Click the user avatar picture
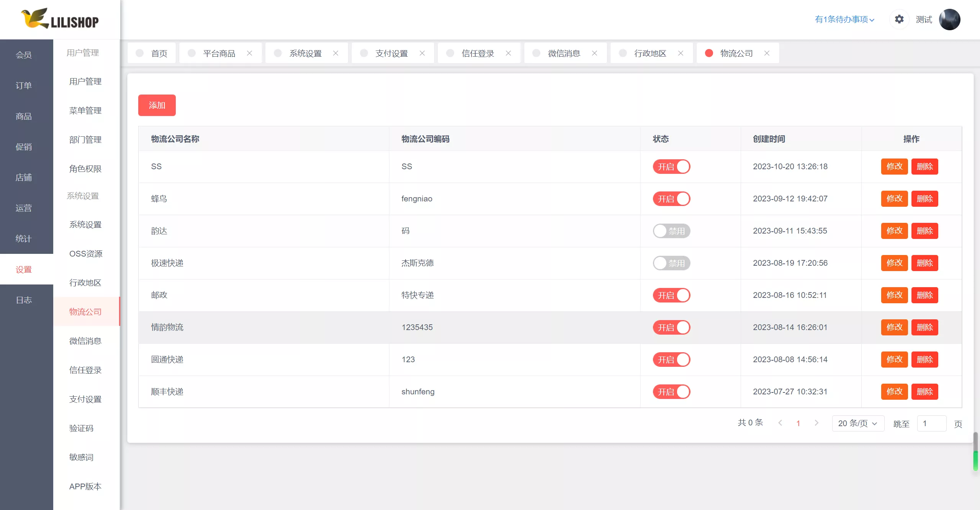Viewport: 980px width, 510px height. pos(949,20)
